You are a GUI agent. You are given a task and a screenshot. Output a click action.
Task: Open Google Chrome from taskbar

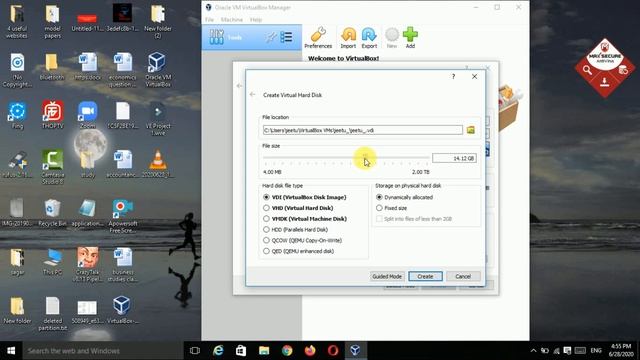[x=287, y=350]
